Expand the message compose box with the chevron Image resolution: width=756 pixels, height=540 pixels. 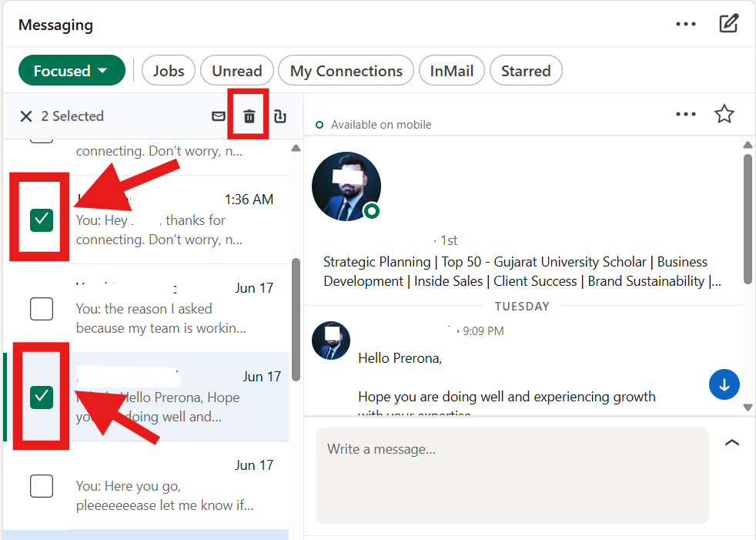coord(732,442)
